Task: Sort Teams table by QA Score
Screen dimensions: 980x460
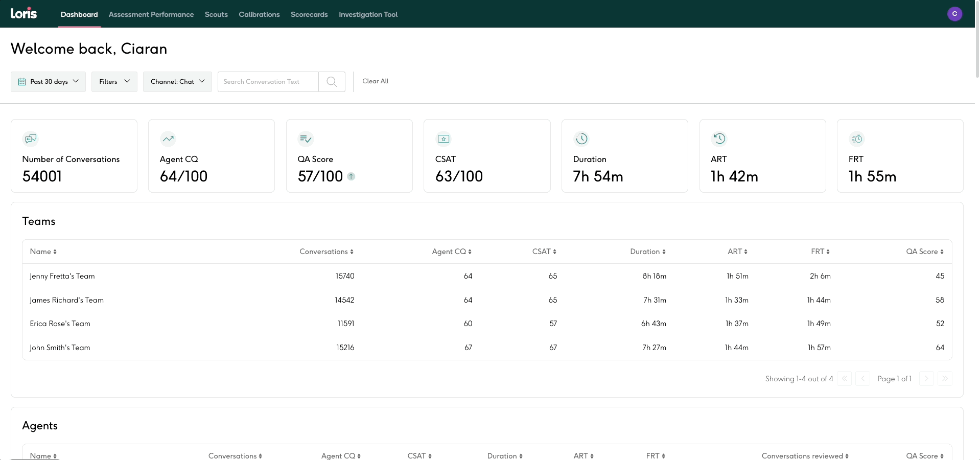Action: click(924, 251)
